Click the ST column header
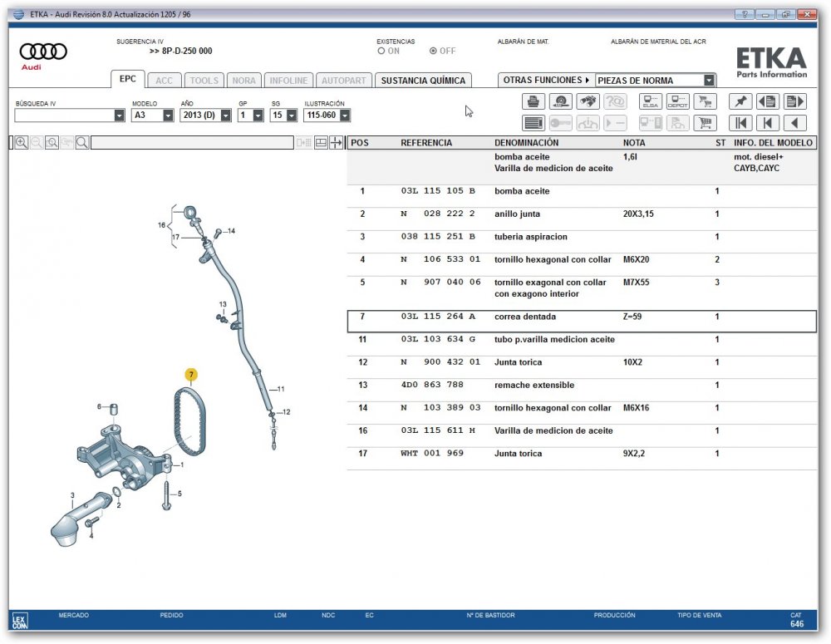The width and height of the screenshot is (831, 644). tap(720, 143)
